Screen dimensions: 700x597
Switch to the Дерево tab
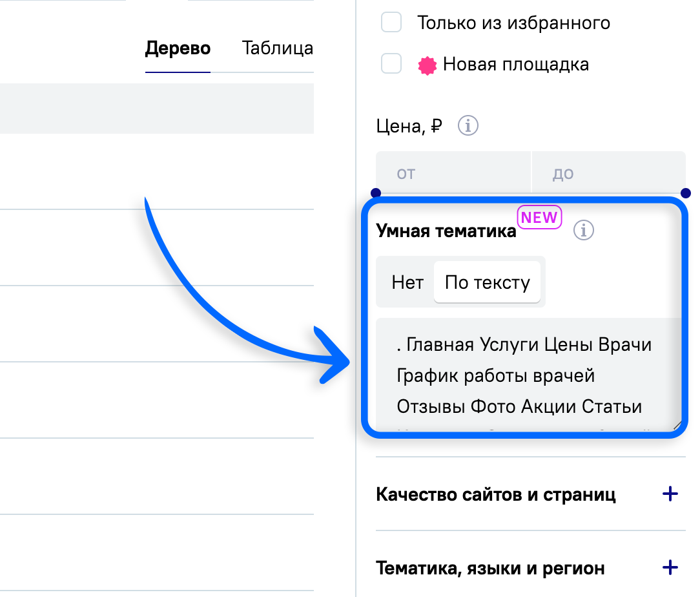(178, 48)
